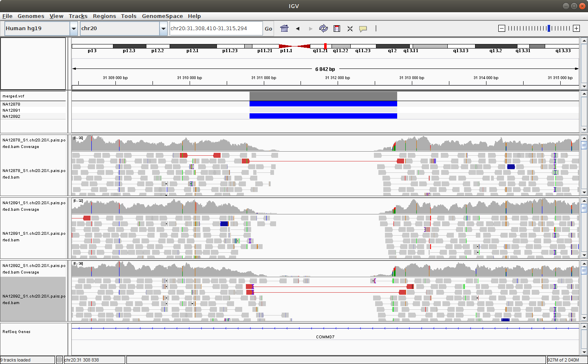Click the define region of interest icon
The image size is (588, 364).
(337, 29)
